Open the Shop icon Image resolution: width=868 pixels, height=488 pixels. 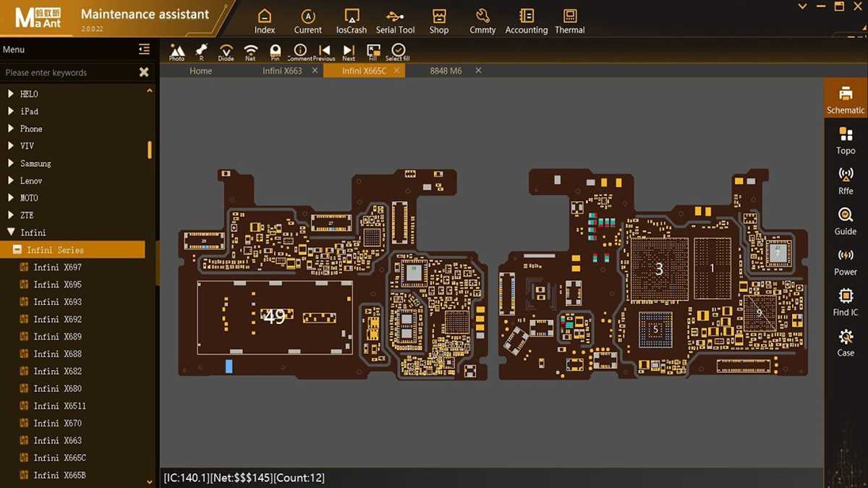pyautogui.click(x=439, y=21)
